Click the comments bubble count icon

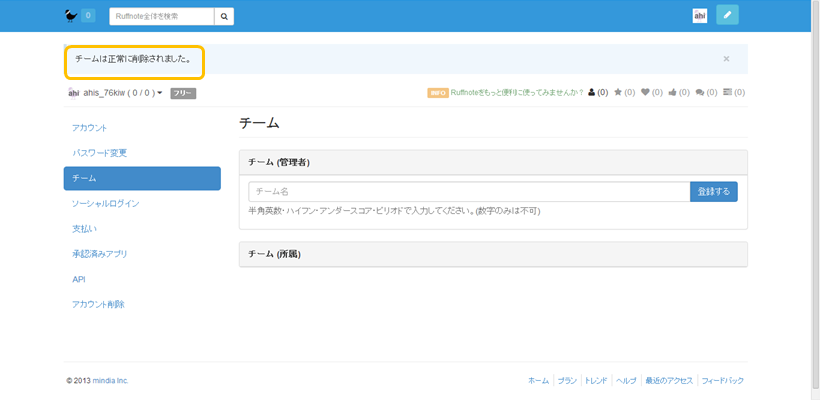coord(700,92)
